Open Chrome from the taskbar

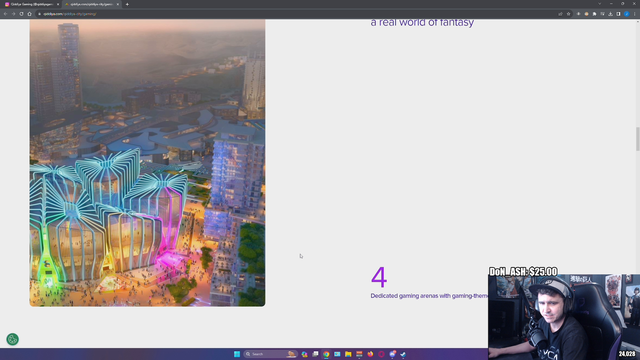326,354
